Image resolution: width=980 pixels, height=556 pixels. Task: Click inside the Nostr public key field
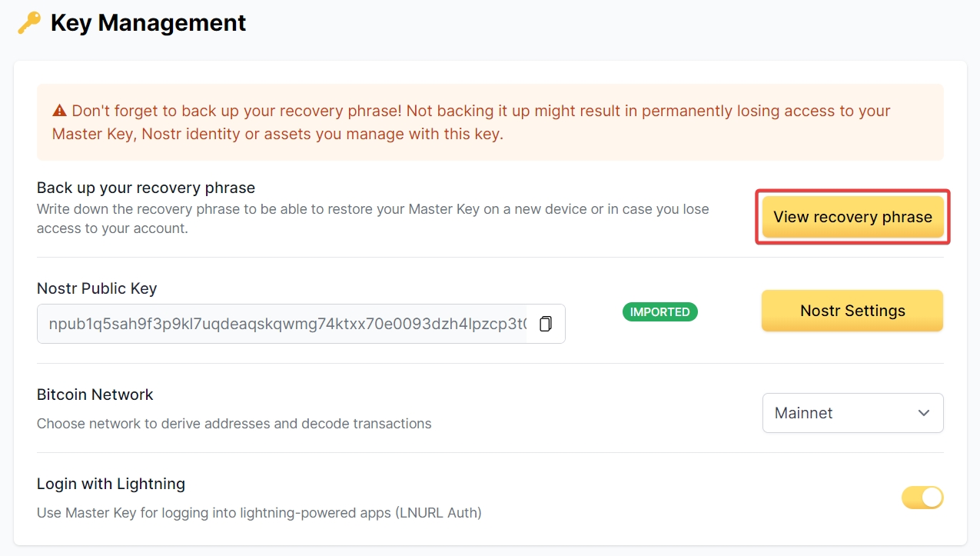pos(284,324)
